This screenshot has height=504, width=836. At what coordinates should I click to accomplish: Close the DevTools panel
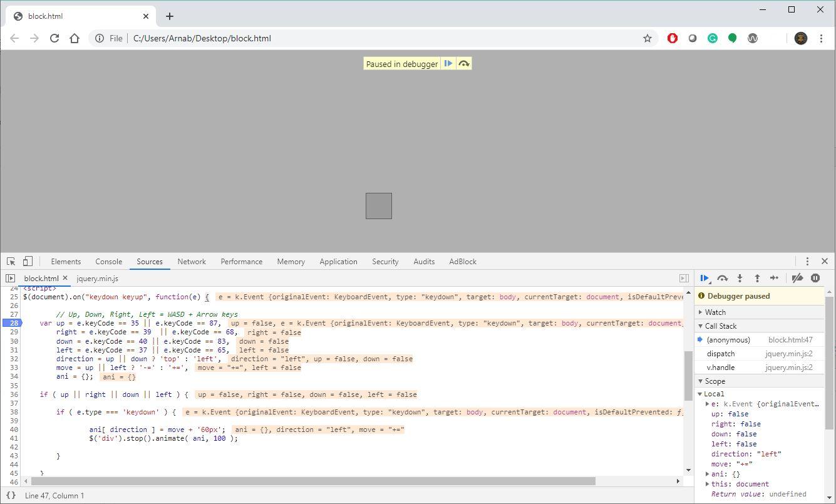tap(824, 261)
